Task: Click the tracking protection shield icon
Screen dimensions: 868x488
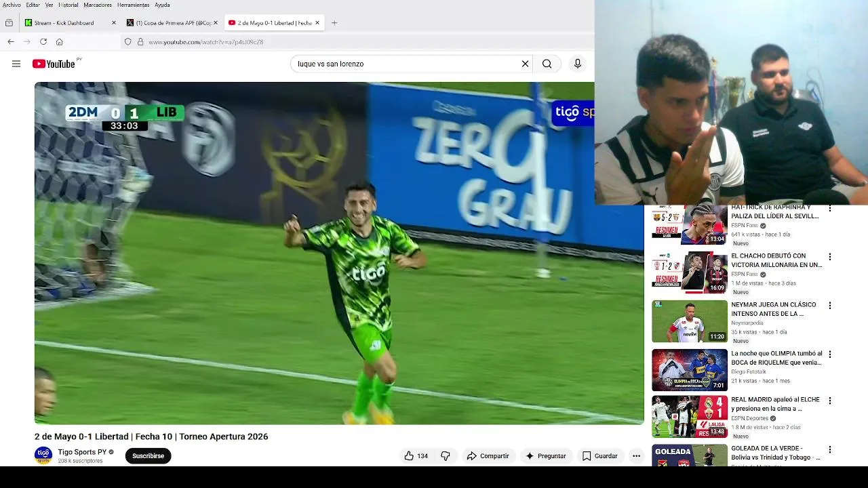Action: click(x=127, y=42)
